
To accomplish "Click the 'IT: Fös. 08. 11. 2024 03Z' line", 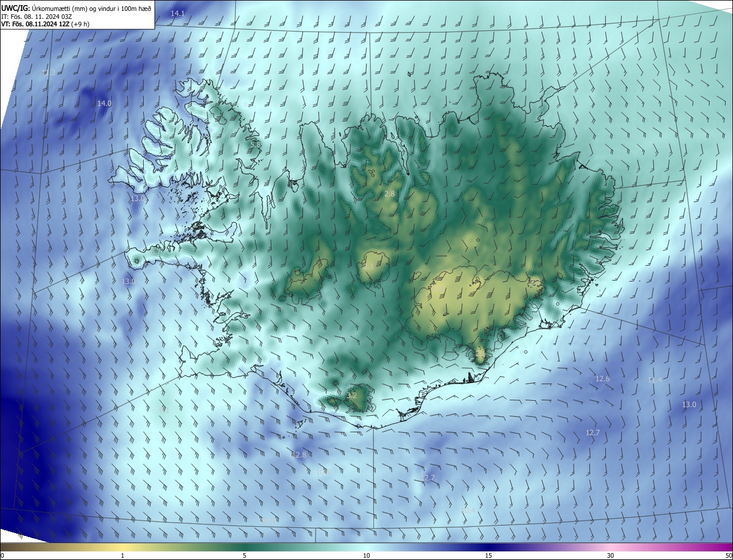I will click(x=36, y=16).
